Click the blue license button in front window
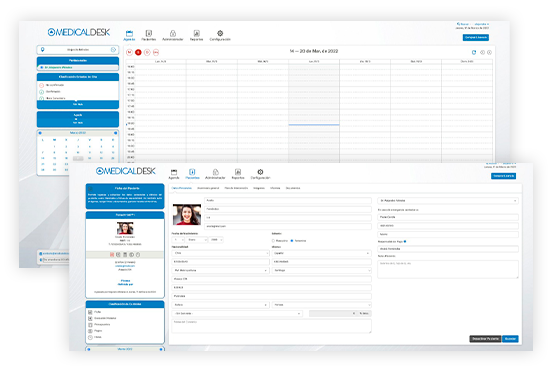 tap(504, 176)
